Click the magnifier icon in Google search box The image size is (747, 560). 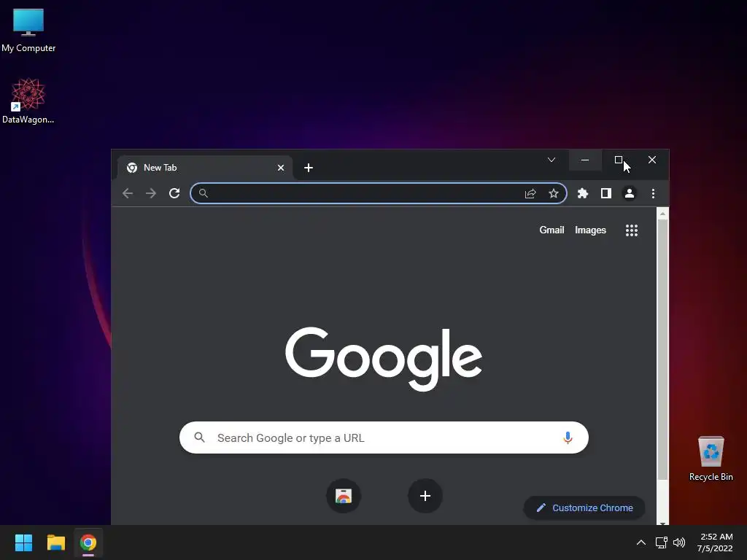point(200,437)
